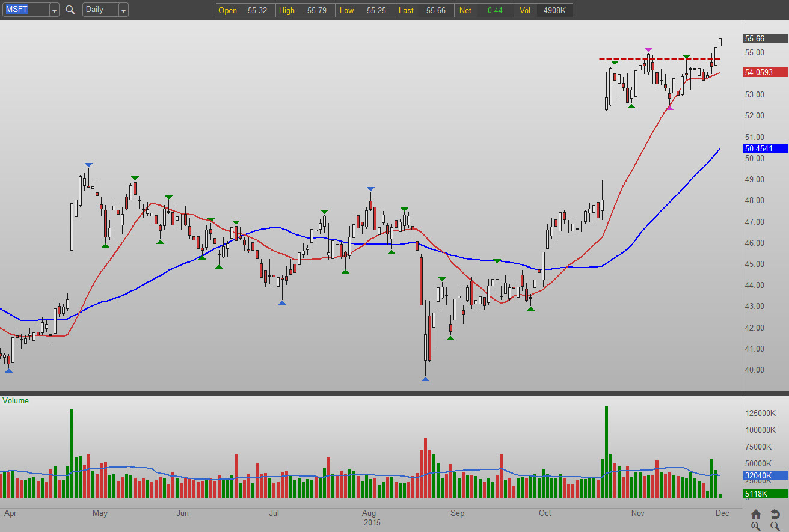This screenshot has height=532, width=789.
Task: Click the red 54.0593 moving average label
Action: 766,72
